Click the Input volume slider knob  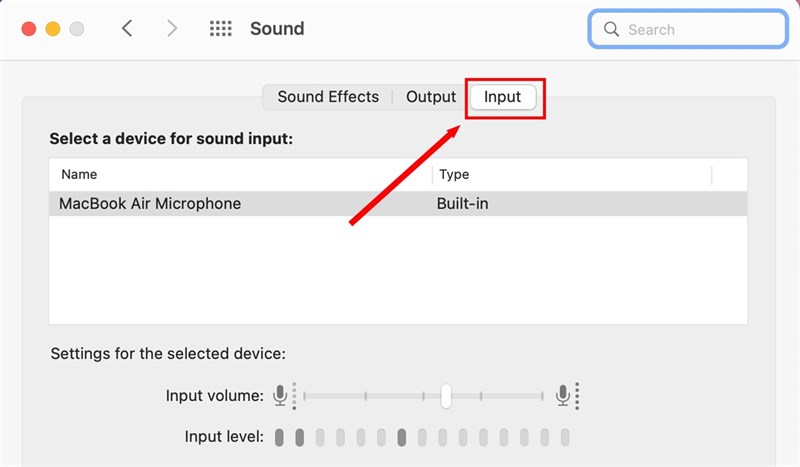click(x=446, y=396)
